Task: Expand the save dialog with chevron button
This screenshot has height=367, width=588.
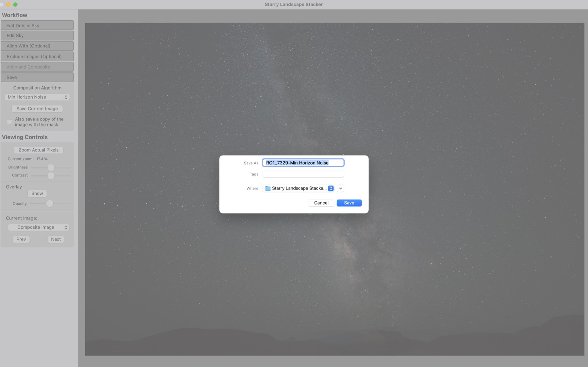Action: pos(340,188)
